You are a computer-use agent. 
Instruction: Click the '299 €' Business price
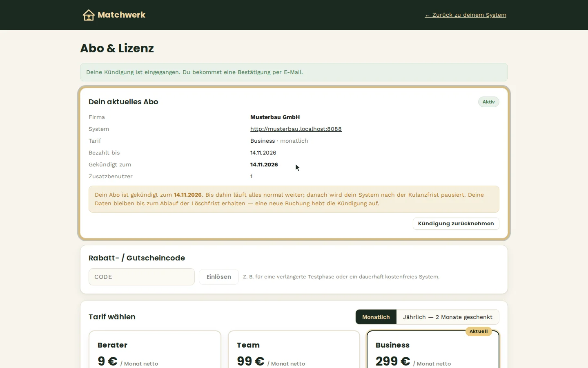pos(393,361)
